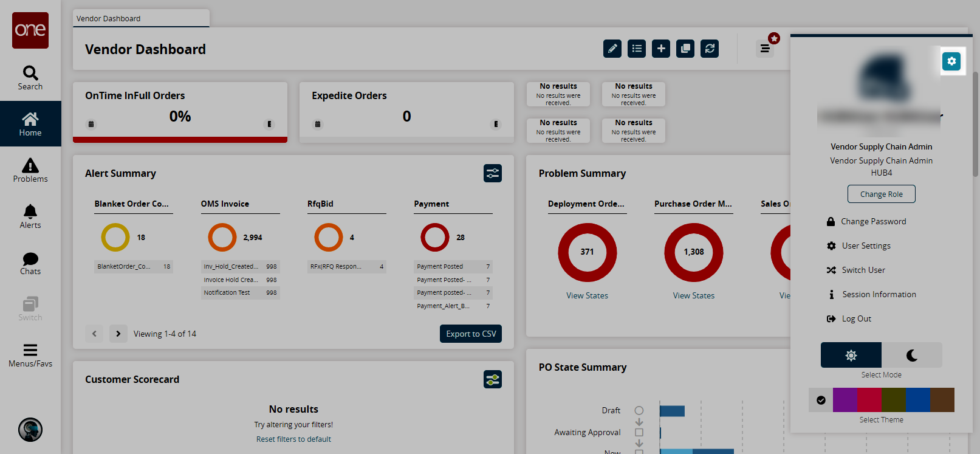
Task: Open User Settings from user menu
Action: coord(859,246)
